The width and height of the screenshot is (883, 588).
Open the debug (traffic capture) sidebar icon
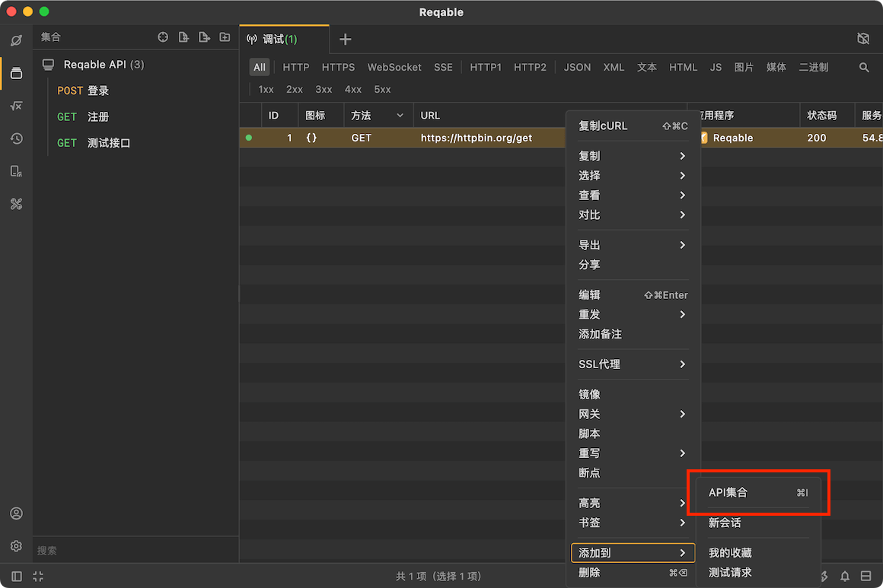[x=16, y=40]
